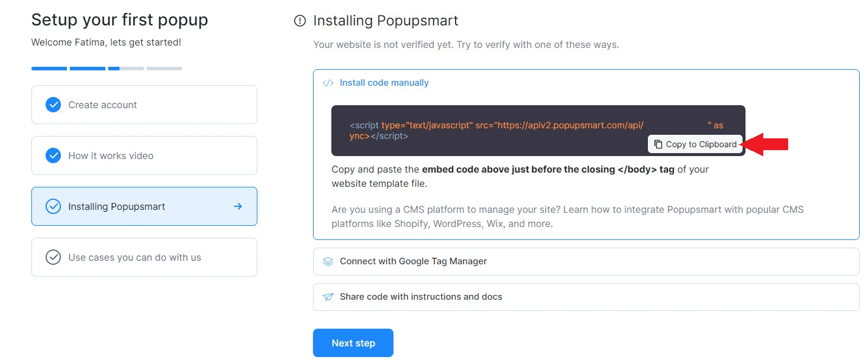The width and height of the screenshot is (868, 360).
Task: Click the arrow icon on Installing Popupsmart step
Action: [x=238, y=206]
